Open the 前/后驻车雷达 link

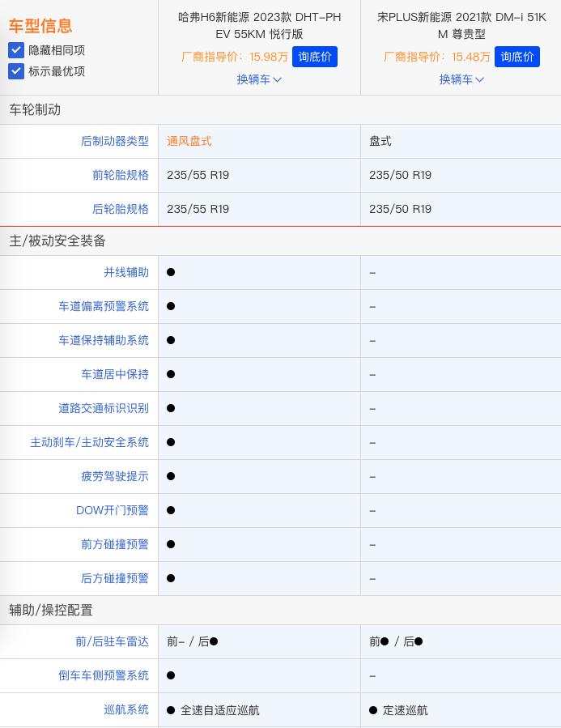(x=112, y=641)
